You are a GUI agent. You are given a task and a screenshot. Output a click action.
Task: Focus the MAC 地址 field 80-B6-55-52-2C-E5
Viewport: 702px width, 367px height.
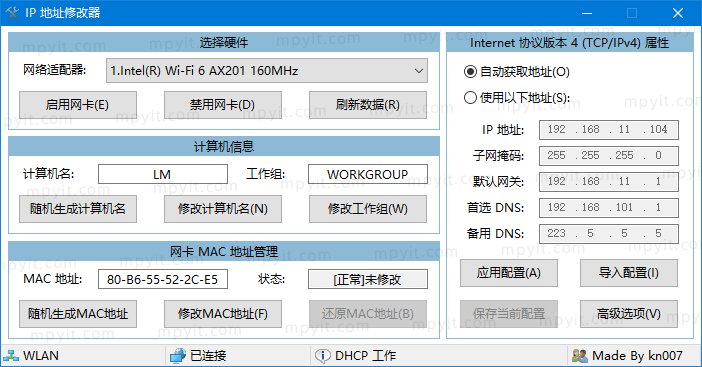(x=163, y=279)
